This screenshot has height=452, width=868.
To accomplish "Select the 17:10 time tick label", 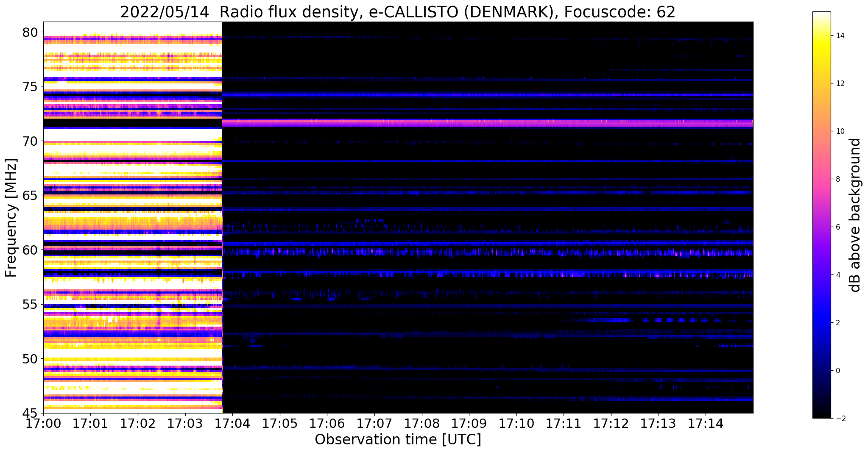I will (516, 423).
